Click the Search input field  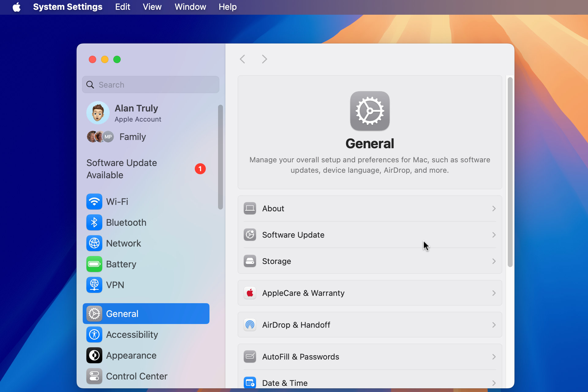[150, 84]
